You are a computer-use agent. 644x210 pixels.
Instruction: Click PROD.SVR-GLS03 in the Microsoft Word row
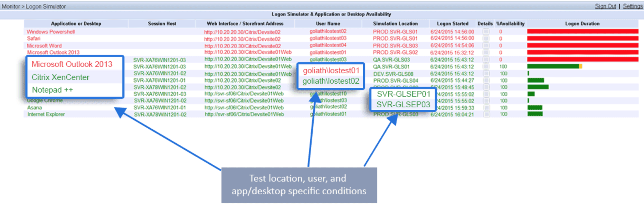pyautogui.click(x=395, y=46)
